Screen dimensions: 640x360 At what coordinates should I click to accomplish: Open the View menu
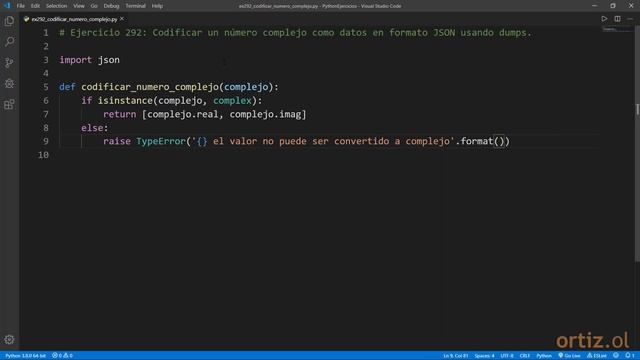tap(79, 6)
